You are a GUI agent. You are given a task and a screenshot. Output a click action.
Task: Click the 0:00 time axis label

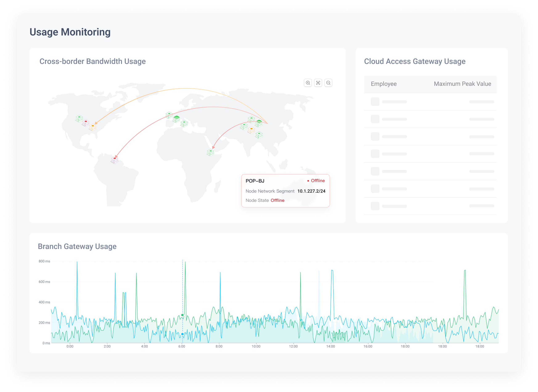tap(70, 346)
